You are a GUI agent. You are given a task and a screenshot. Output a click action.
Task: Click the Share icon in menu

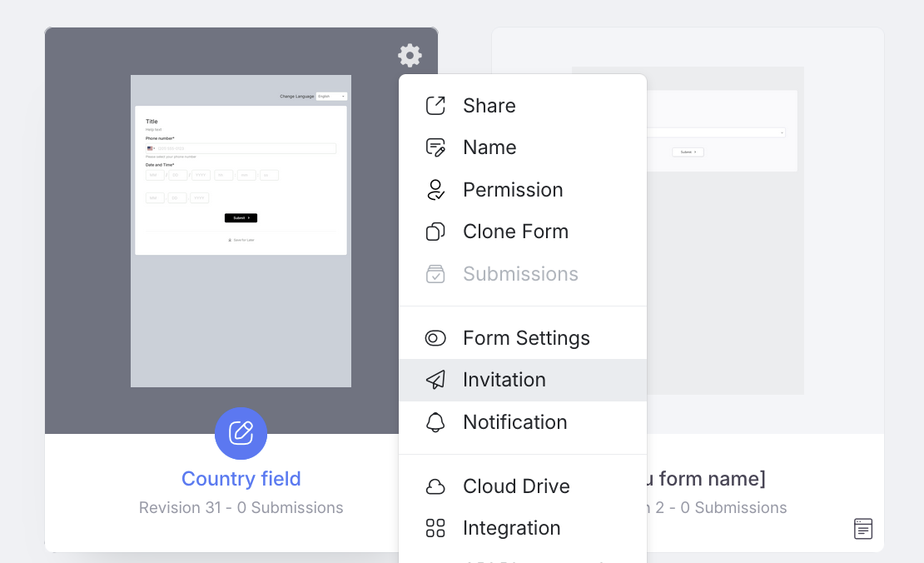point(435,106)
